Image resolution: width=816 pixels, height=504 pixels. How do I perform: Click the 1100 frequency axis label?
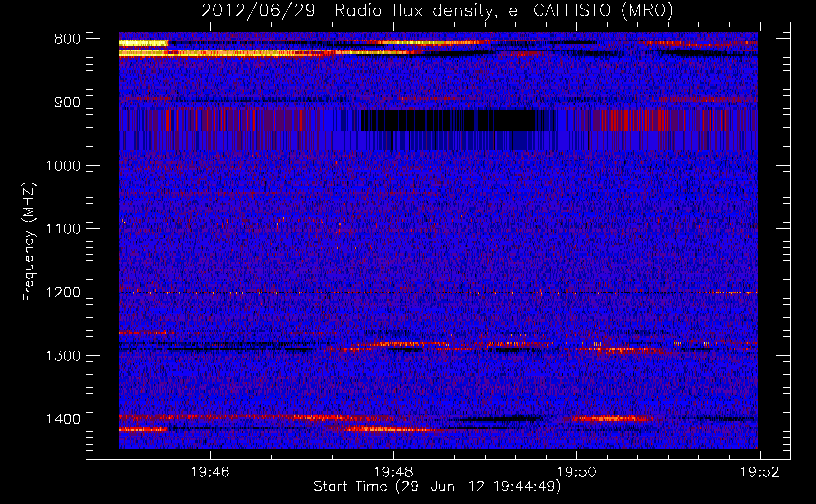point(63,229)
